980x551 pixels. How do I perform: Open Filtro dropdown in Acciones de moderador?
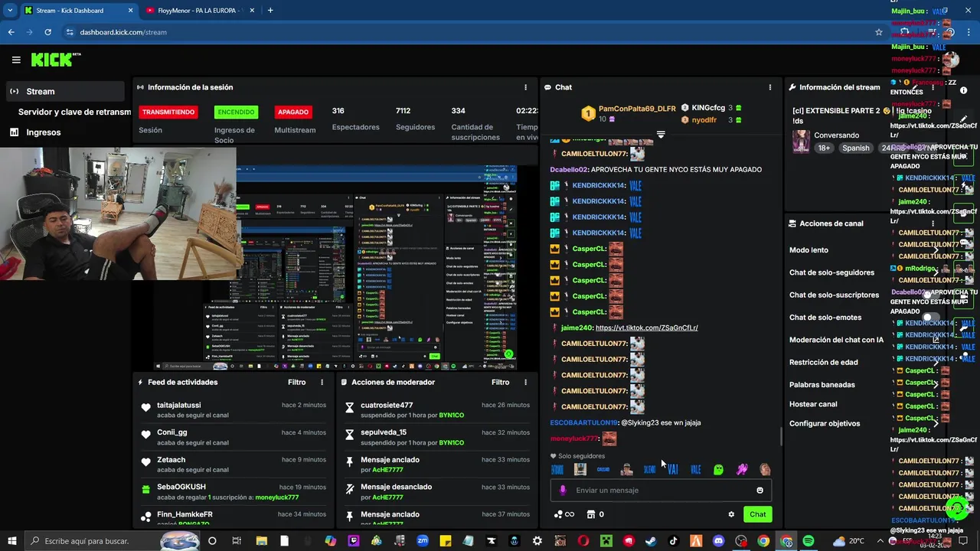click(x=500, y=382)
